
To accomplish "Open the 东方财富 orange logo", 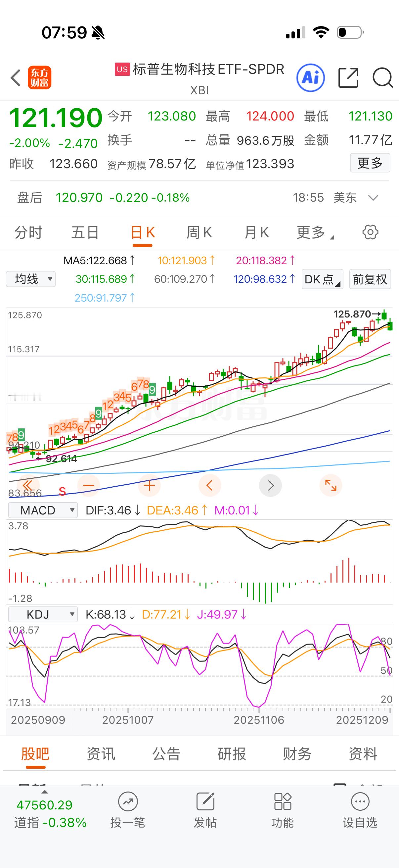I will coord(39,77).
